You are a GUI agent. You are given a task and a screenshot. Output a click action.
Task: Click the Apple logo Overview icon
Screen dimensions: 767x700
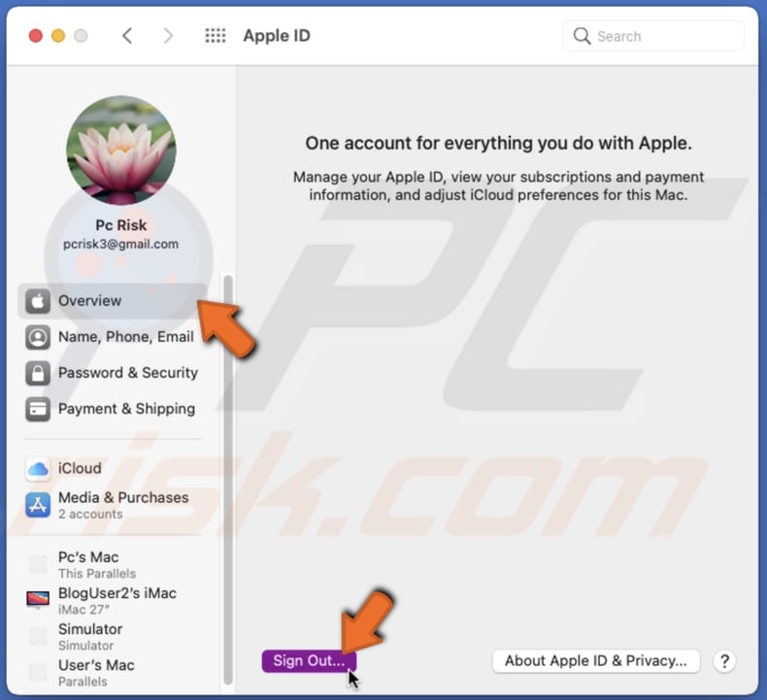pos(38,301)
